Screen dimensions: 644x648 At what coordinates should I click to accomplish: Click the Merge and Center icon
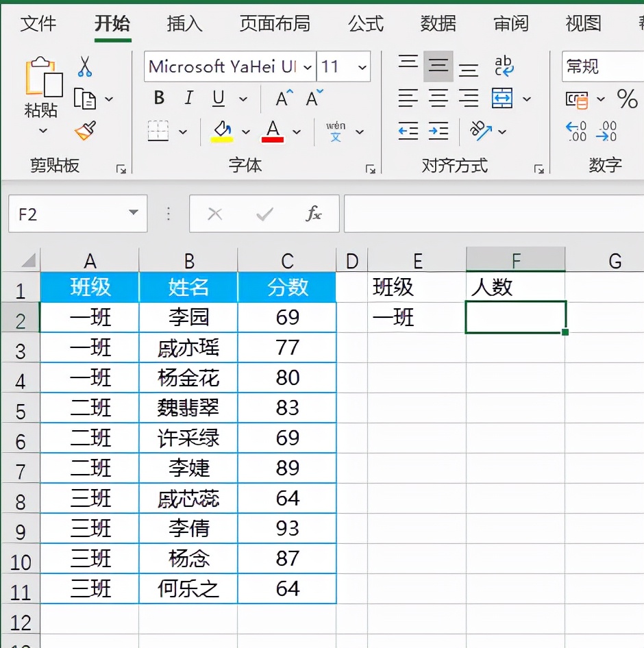coord(503,99)
